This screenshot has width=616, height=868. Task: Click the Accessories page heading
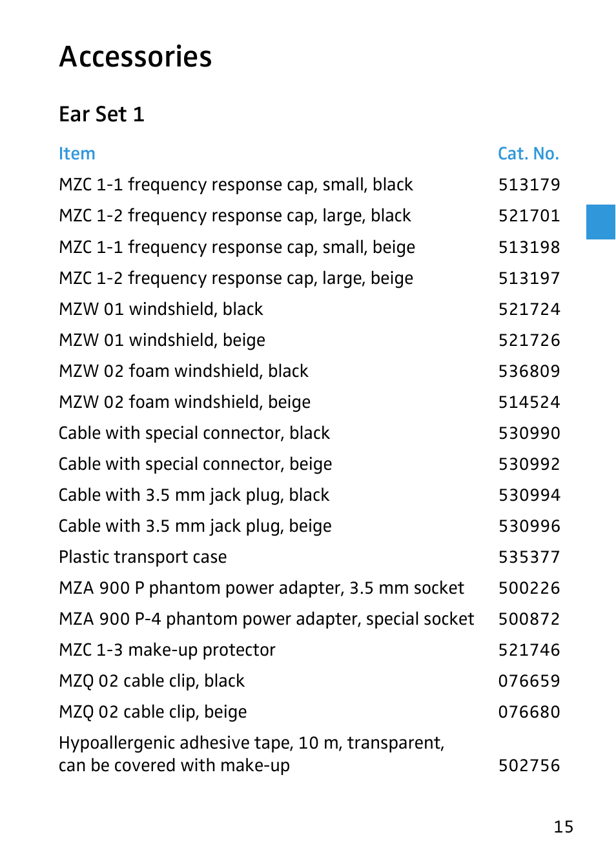click(x=136, y=57)
